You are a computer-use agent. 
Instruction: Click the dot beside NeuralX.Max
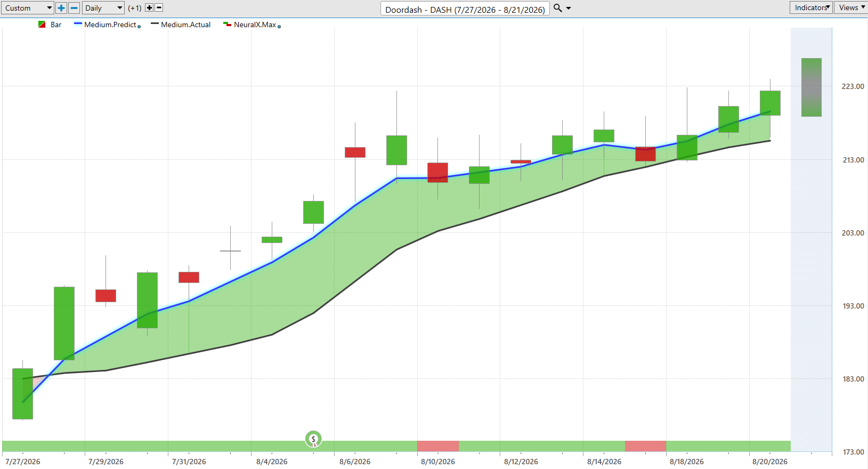pos(279,26)
